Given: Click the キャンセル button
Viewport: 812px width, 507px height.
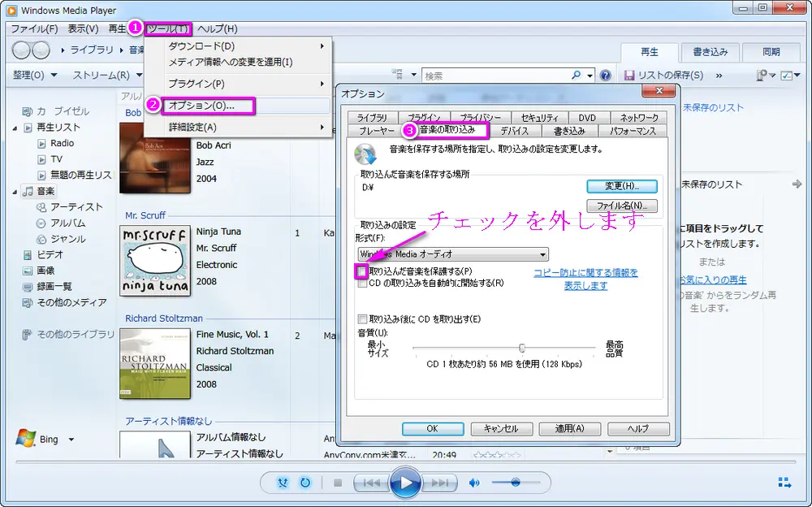Looking at the screenshot, I should [501, 429].
